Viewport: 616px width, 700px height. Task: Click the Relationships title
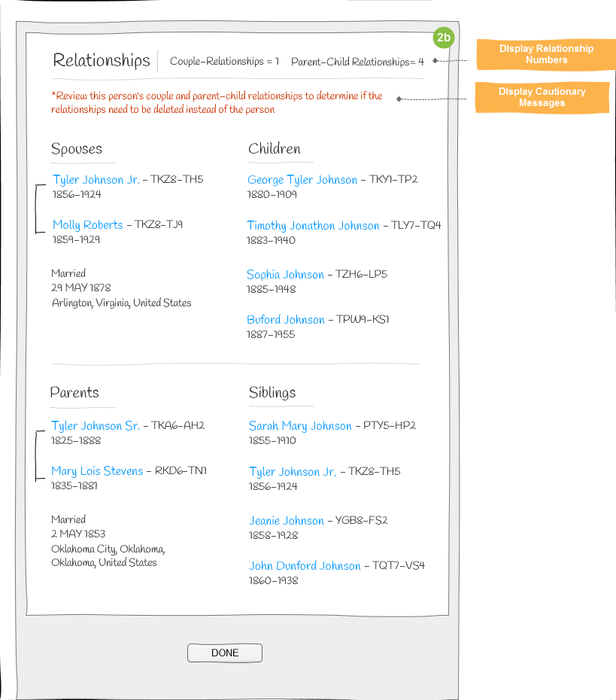pyautogui.click(x=102, y=60)
